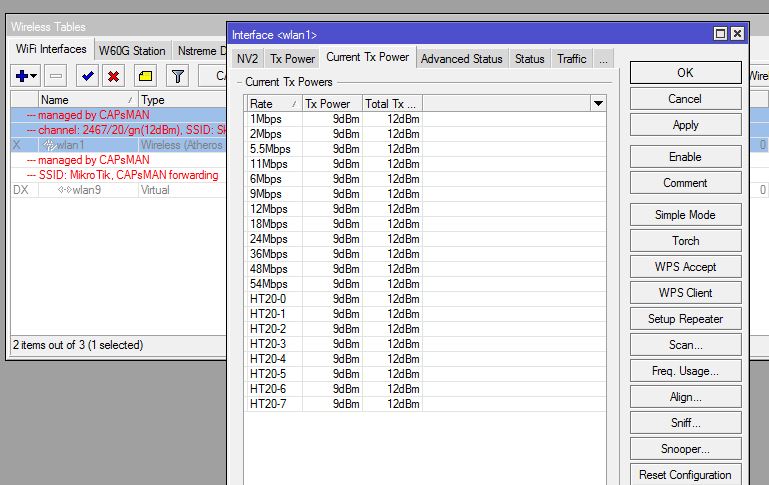Click the Cancel button
Image resolution: width=769 pixels, height=485 pixels.
(685, 99)
